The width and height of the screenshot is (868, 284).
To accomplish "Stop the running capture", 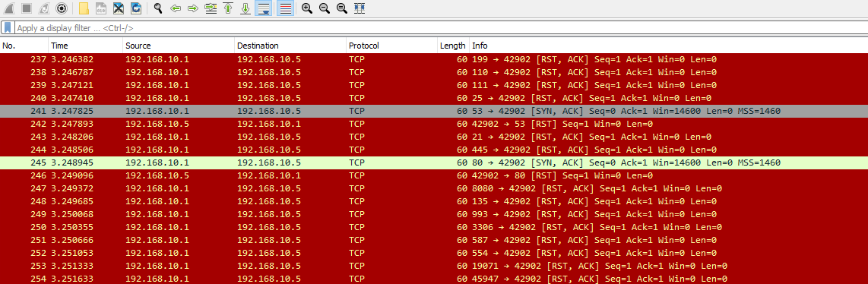I will (x=27, y=8).
